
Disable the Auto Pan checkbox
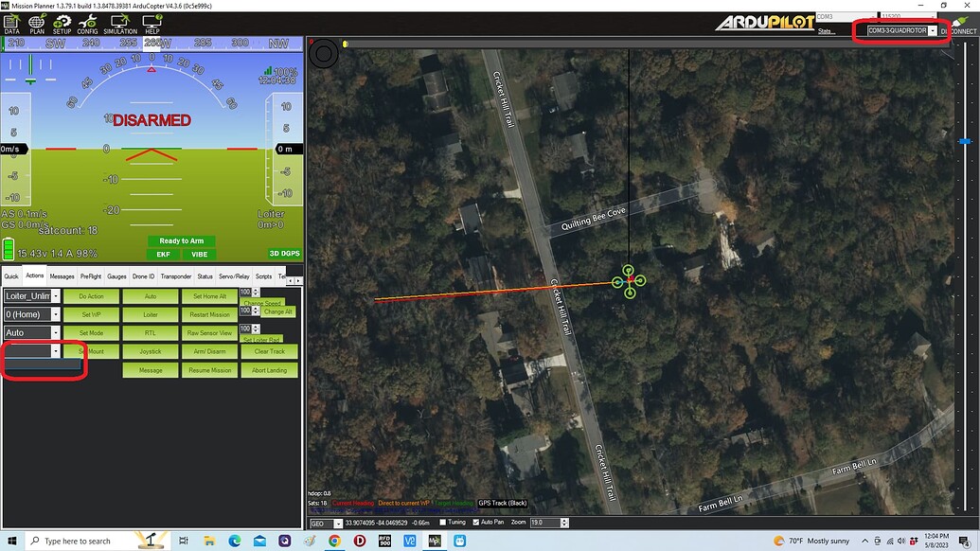tap(475, 522)
